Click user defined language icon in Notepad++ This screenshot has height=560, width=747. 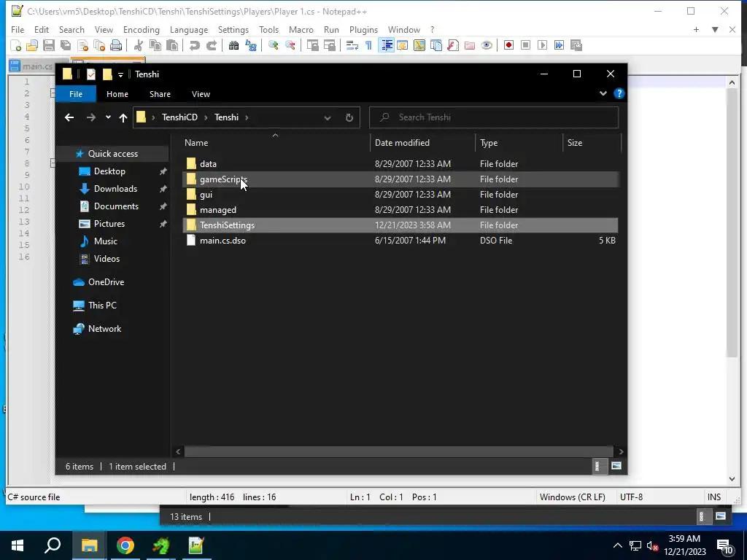click(x=403, y=45)
